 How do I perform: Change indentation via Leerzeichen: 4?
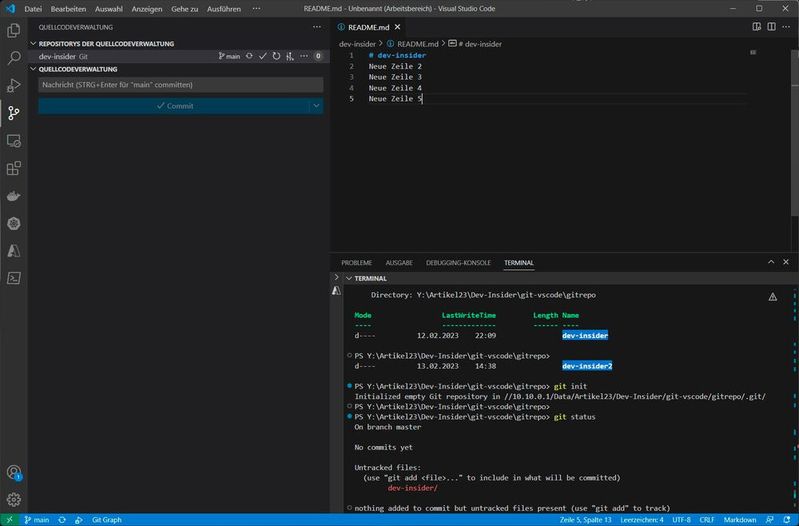pos(642,520)
